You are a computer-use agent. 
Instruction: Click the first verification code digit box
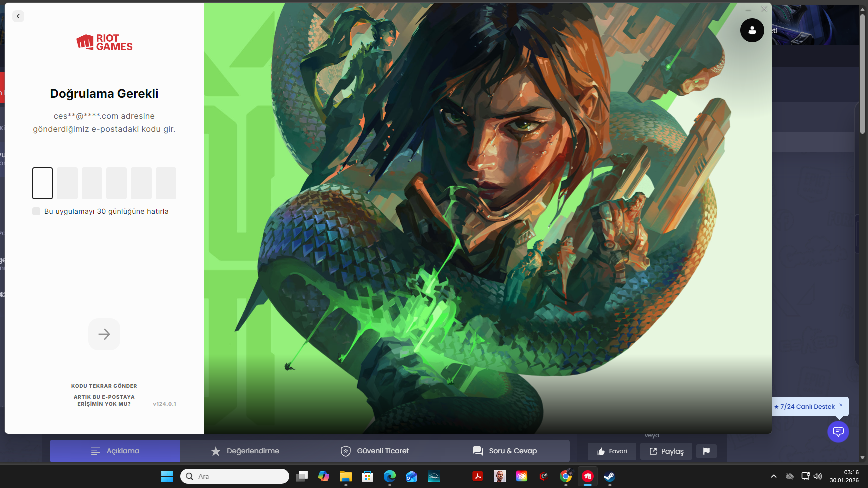(x=42, y=183)
